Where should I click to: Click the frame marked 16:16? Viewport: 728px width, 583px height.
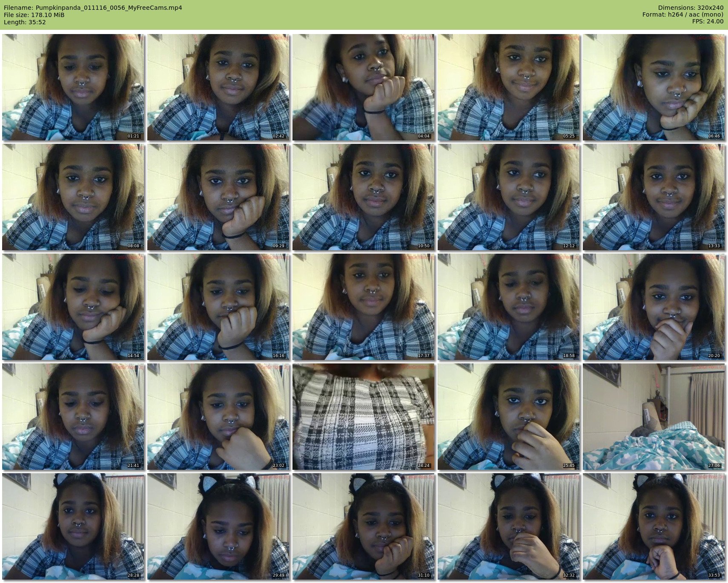218,307
